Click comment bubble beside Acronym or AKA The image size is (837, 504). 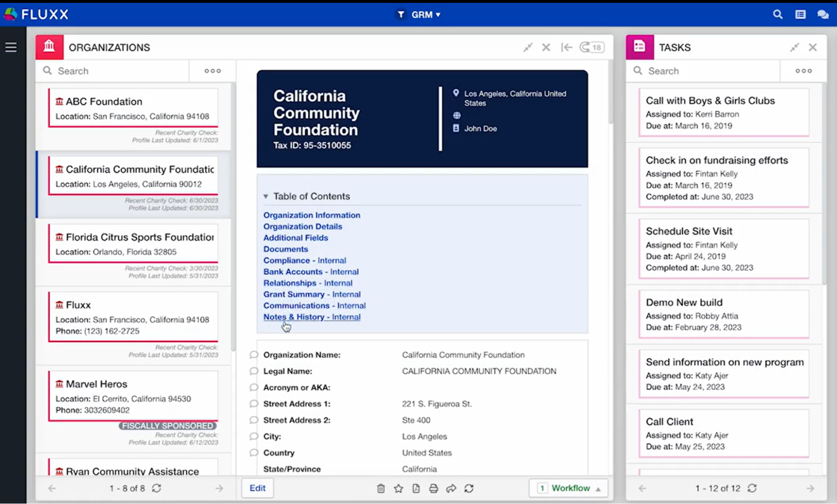[x=254, y=387]
